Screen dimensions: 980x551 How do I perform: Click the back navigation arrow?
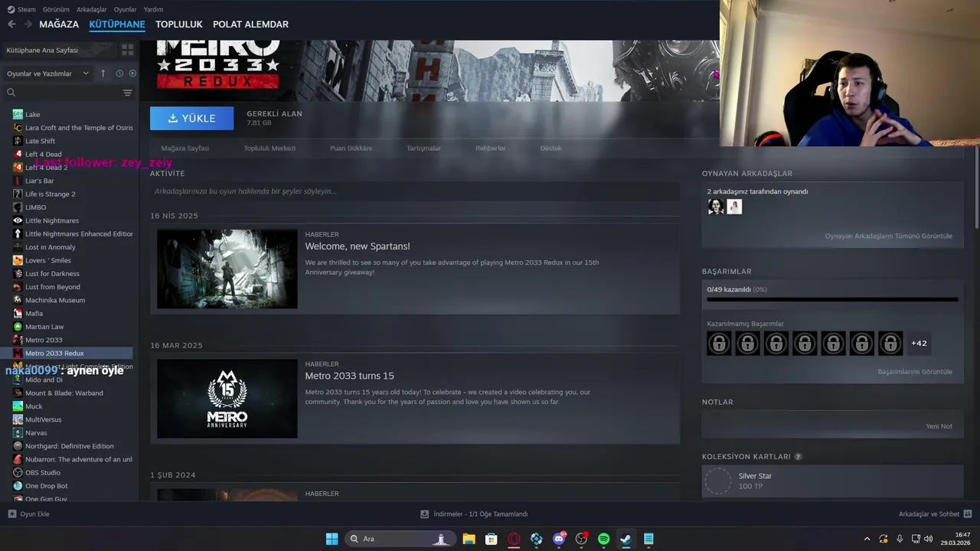point(11,24)
